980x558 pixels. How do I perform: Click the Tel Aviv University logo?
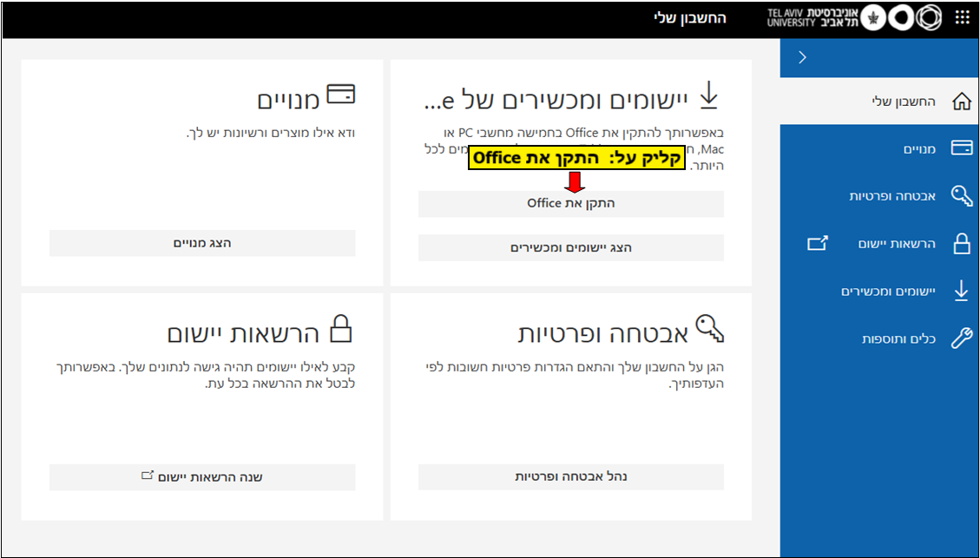coord(854,18)
